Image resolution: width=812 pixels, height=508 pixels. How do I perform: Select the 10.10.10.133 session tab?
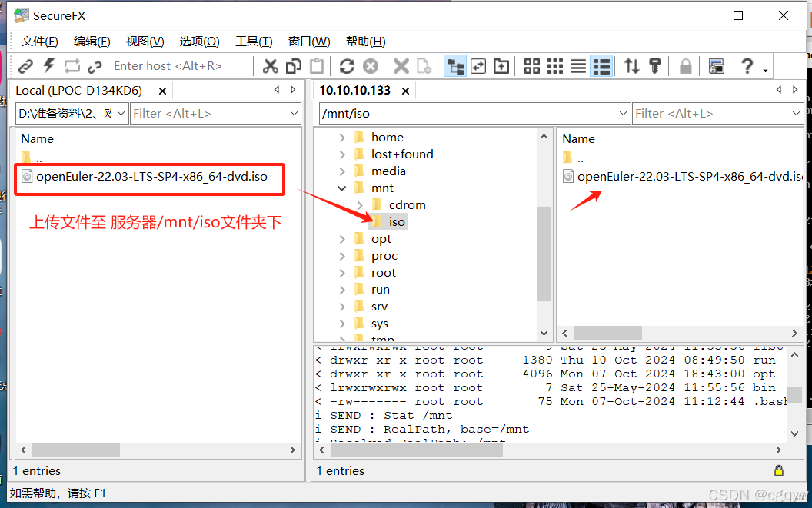(354, 91)
